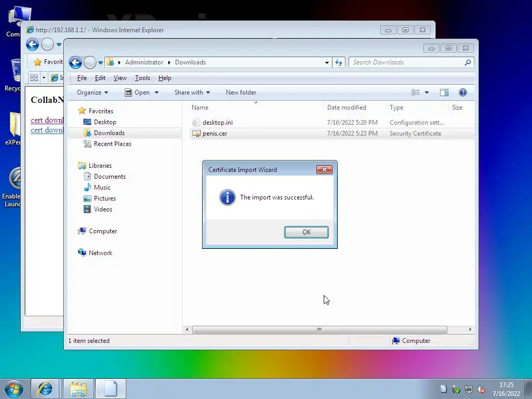Click the Administrator breadcrumb segment
Image resolution: width=532 pixels, height=399 pixels.
(144, 62)
